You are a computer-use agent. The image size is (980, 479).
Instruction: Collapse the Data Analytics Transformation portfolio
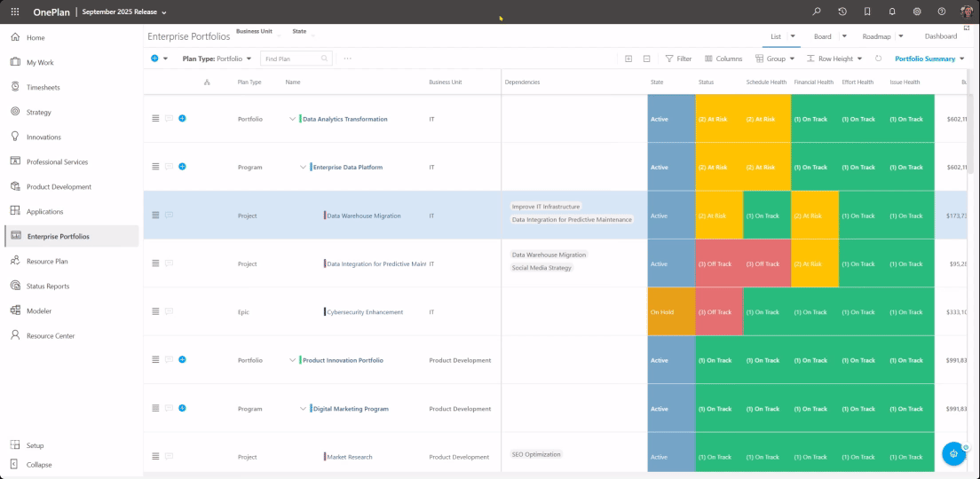coord(292,119)
